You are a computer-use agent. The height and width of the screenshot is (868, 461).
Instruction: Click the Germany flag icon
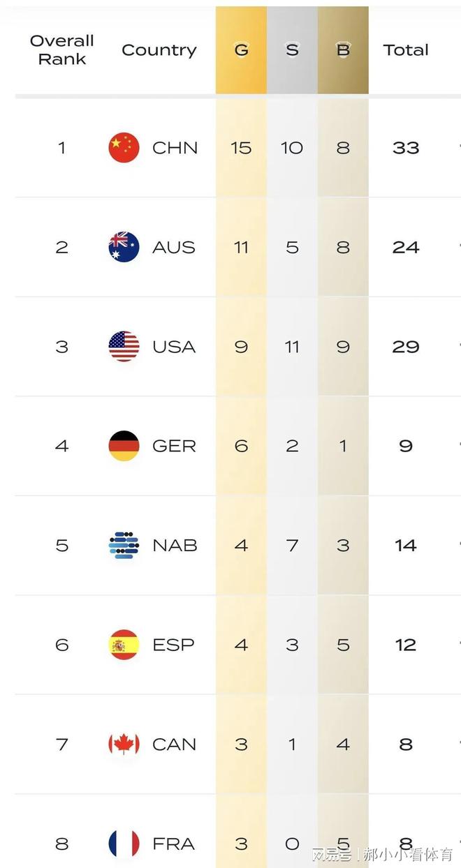pyautogui.click(x=124, y=446)
